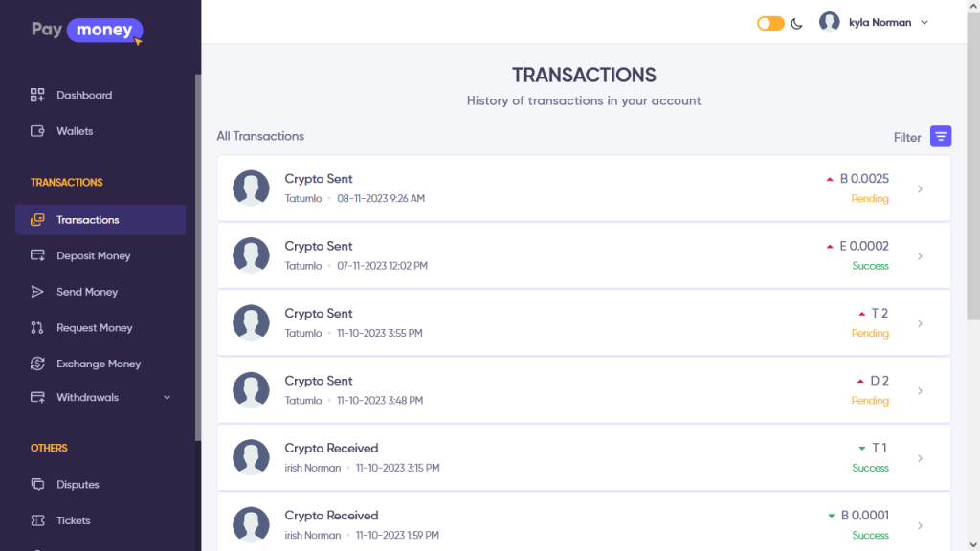Toggle the dark mode switch

770,23
